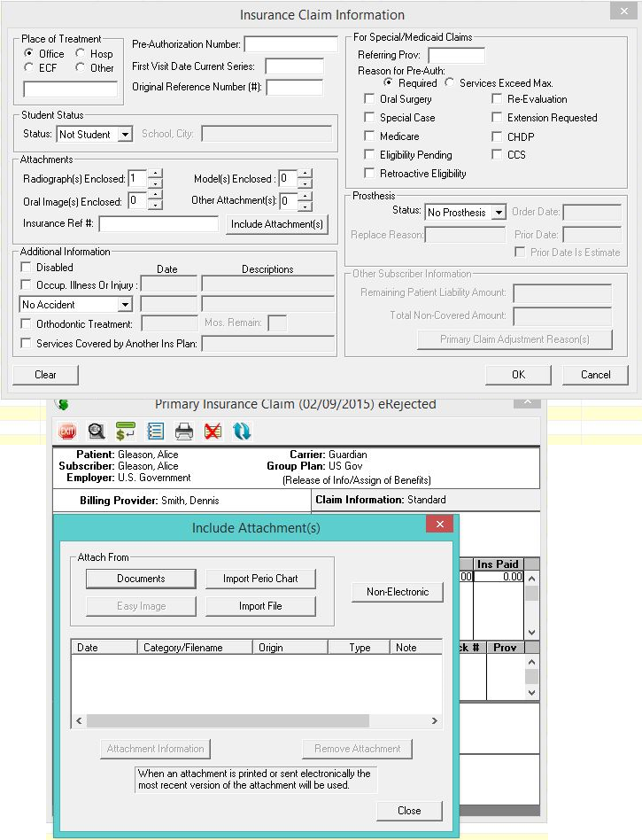
Task: Click the Pre-Authorization Number field
Action: (290, 44)
